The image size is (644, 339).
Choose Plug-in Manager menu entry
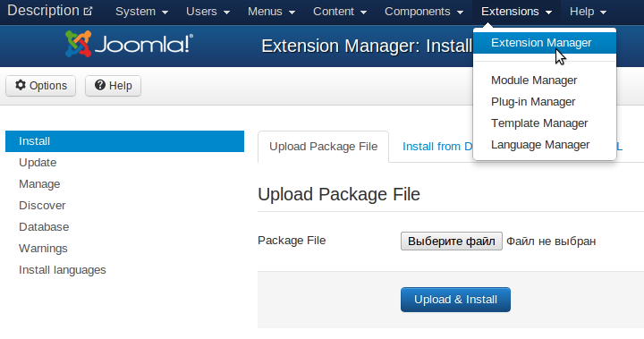coord(545,101)
